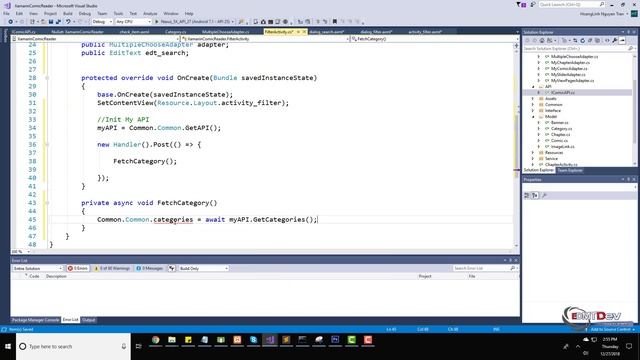Click the feedback icon in the title bar
The height and width of the screenshot is (360, 640).
pos(533,5)
